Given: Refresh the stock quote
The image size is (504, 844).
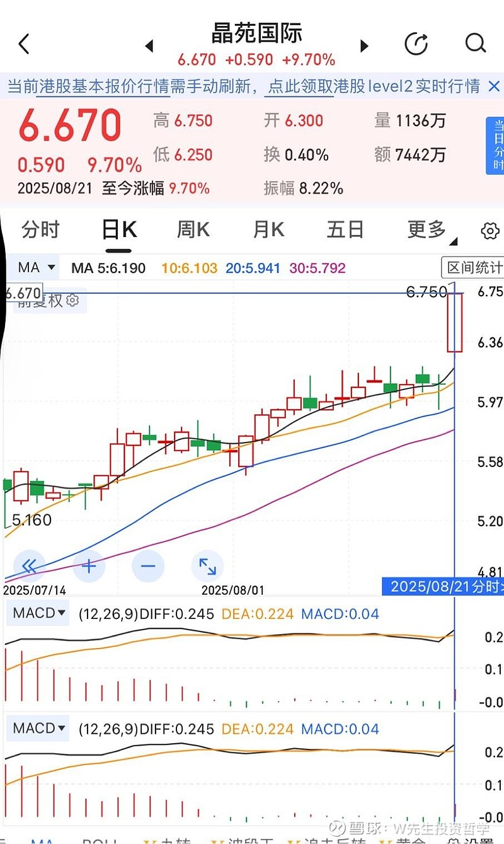Looking at the screenshot, I should [x=416, y=44].
